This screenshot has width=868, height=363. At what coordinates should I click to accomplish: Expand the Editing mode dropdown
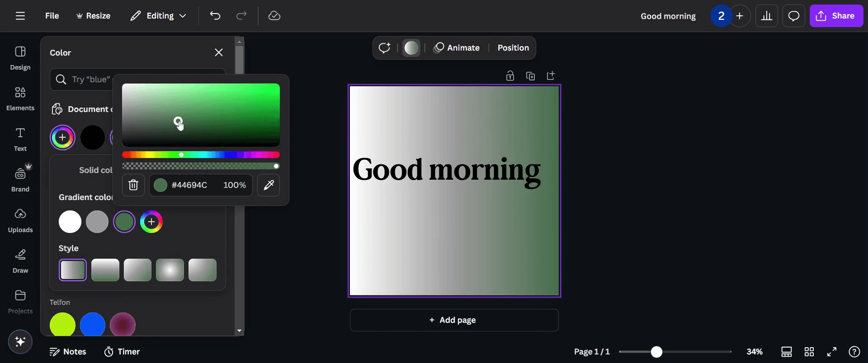click(158, 16)
